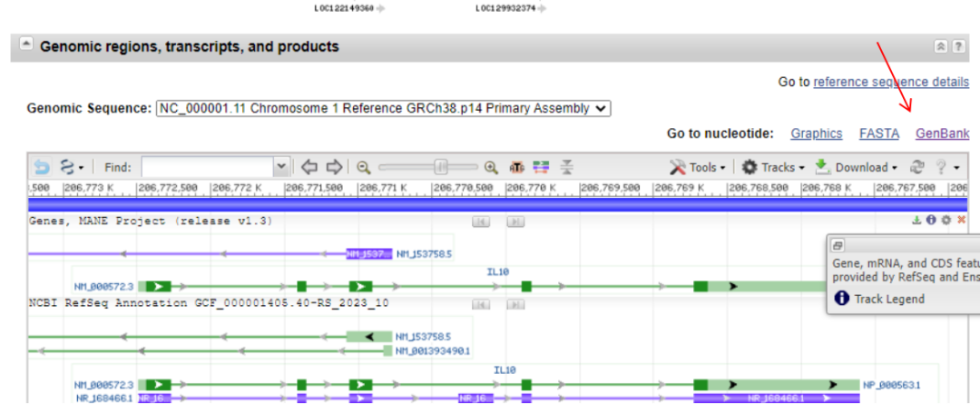Screen dimensions: 980x404
Task: Click the back/undo navigation icon in viewer toolbar
Action: (42, 167)
